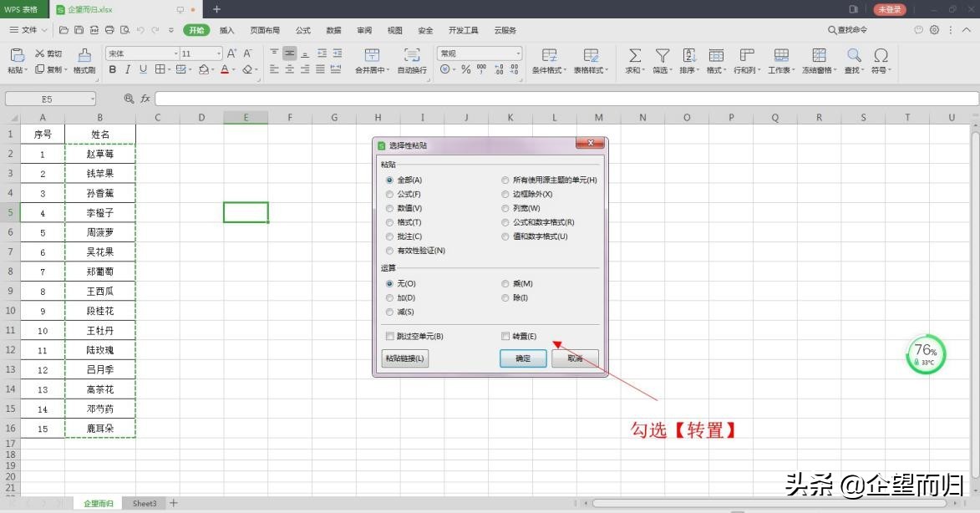Viewport: 980px width, 513px height.
Task: Open the font color dropdown arrow
Action: click(x=234, y=69)
